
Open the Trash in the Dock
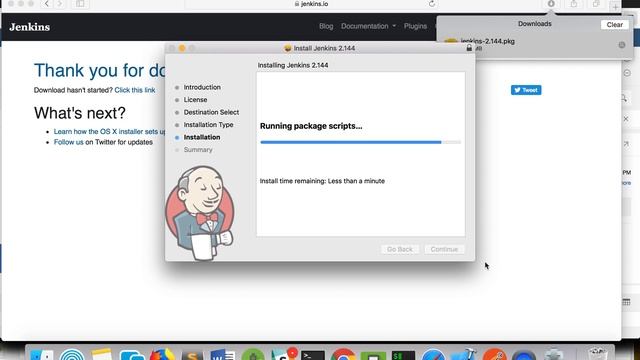597,353
